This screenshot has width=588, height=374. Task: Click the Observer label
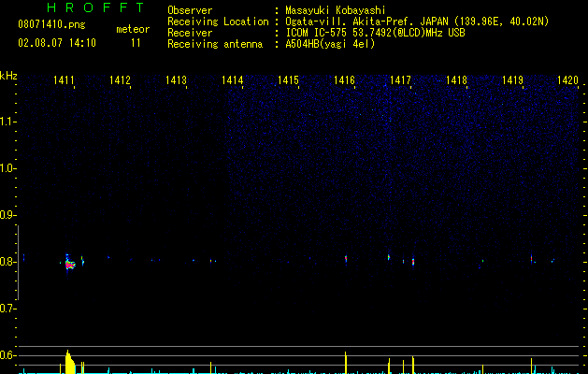tap(190, 10)
